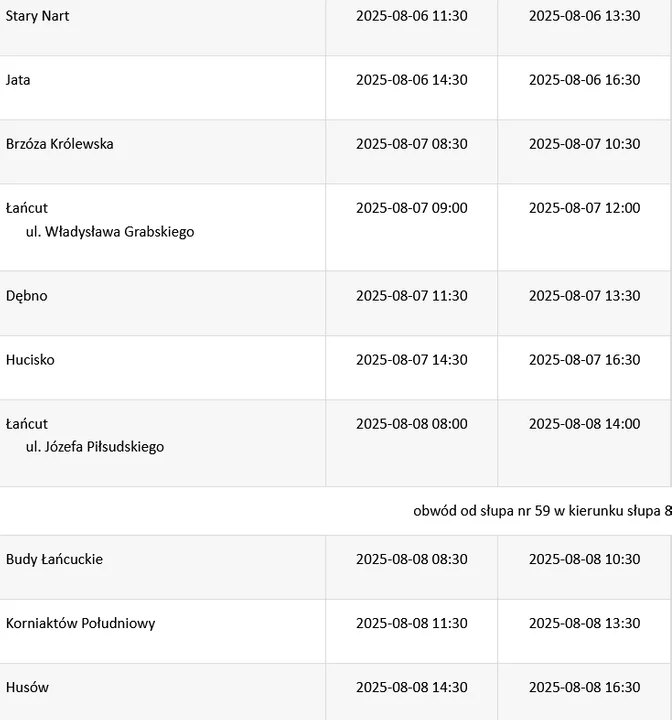The height and width of the screenshot is (720, 672).
Task: Click the Jata location name
Action: [x=18, y=80]
